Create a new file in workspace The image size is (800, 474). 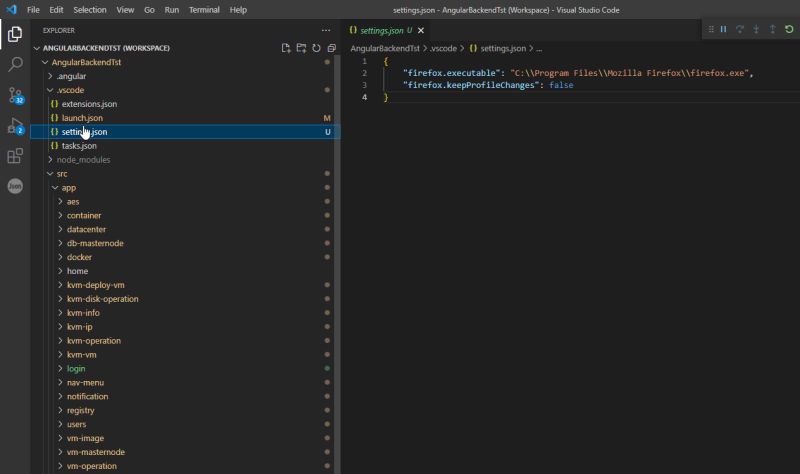click(x=286, y=48)
